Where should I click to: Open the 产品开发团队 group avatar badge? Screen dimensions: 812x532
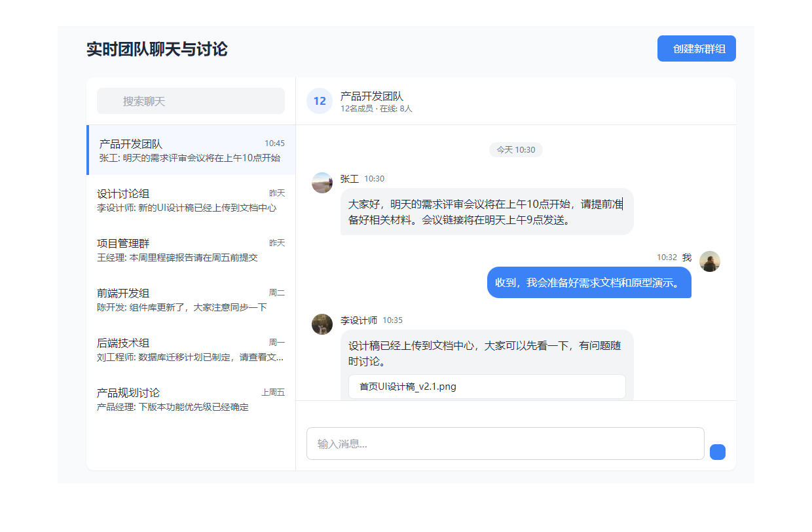click(x=320, y=100)
